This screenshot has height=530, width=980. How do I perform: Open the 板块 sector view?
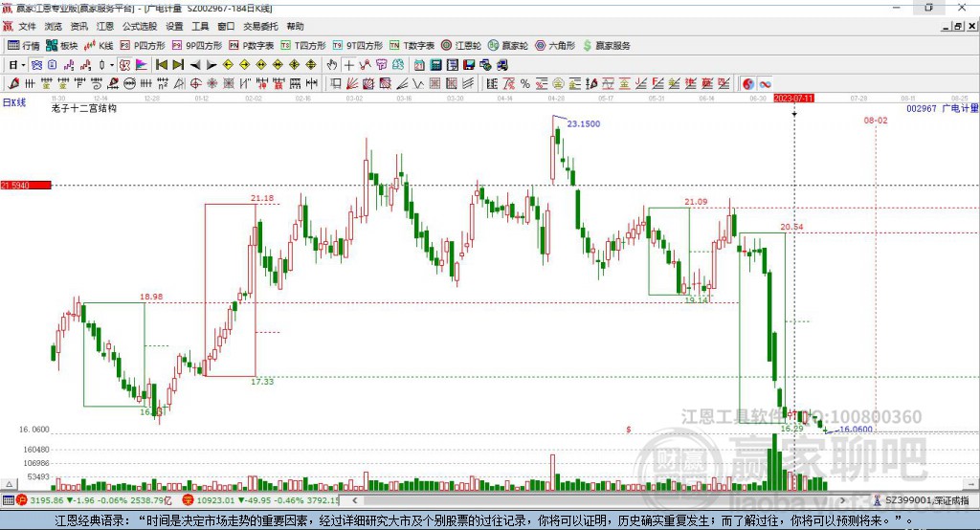pyautogui.click(x=62, y=46)
